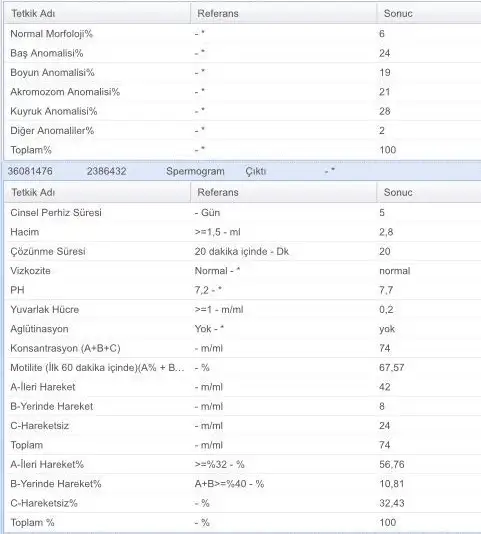
Task: Select the Kuyruk Anomalisi% row
Action: [x=243, y=111]
